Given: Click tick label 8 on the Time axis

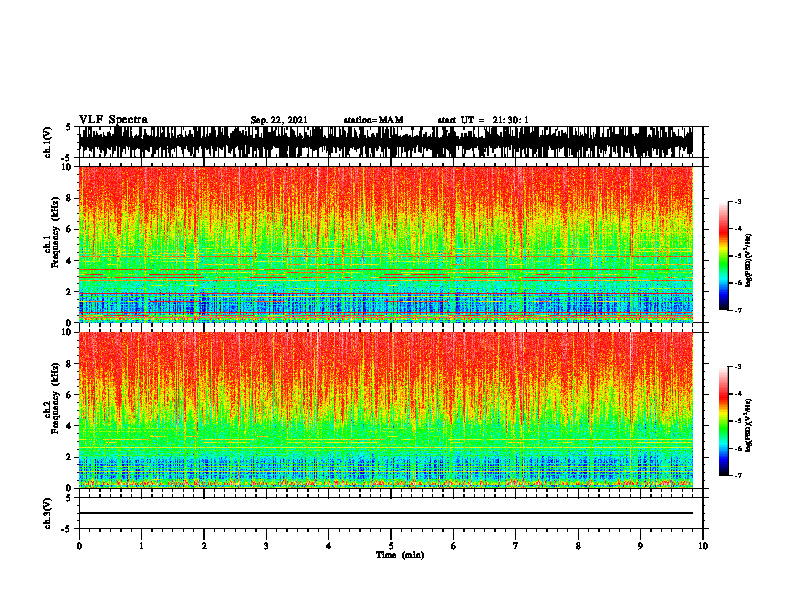Looking at the screenshot, I should point(578,546).
